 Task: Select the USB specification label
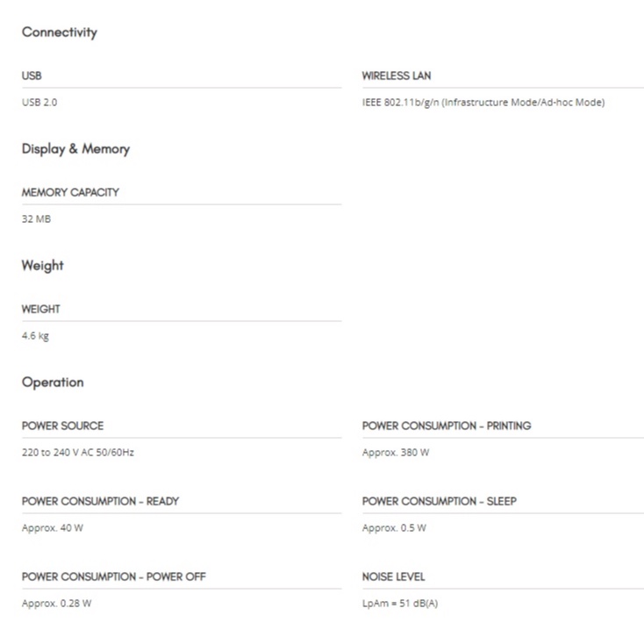pos(32,76)
